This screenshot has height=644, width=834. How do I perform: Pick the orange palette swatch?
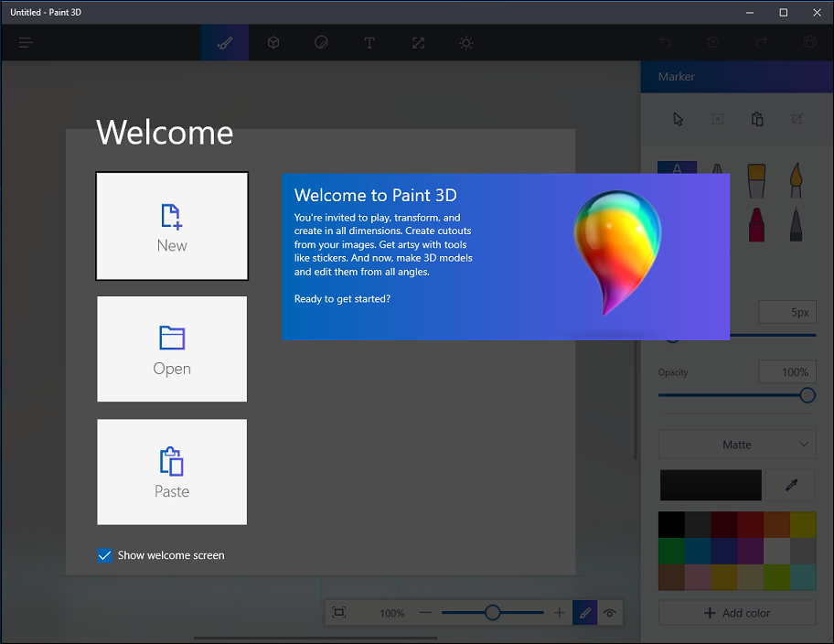(776, 525)
